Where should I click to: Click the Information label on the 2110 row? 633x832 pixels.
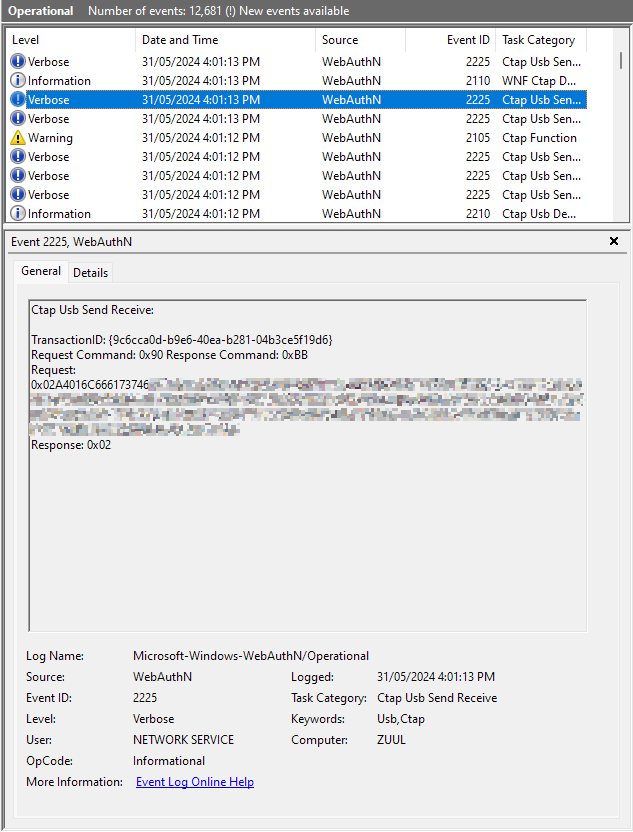pyautogui.click(x=59, y=81)
